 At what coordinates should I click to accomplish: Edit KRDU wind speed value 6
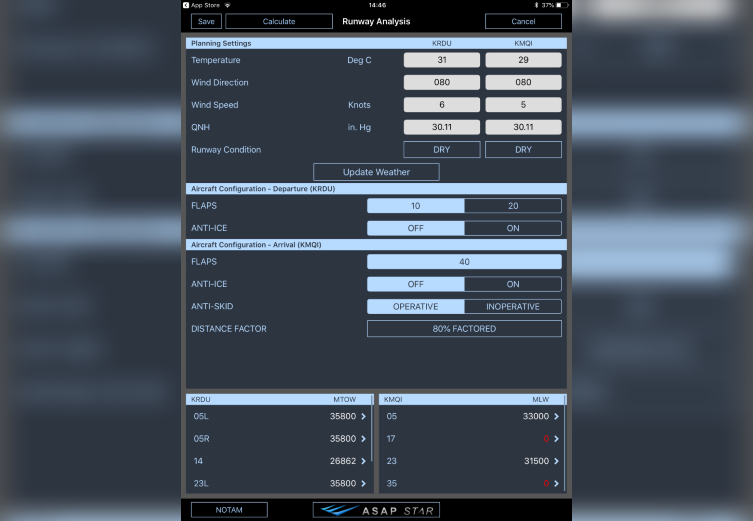[441, 105]
